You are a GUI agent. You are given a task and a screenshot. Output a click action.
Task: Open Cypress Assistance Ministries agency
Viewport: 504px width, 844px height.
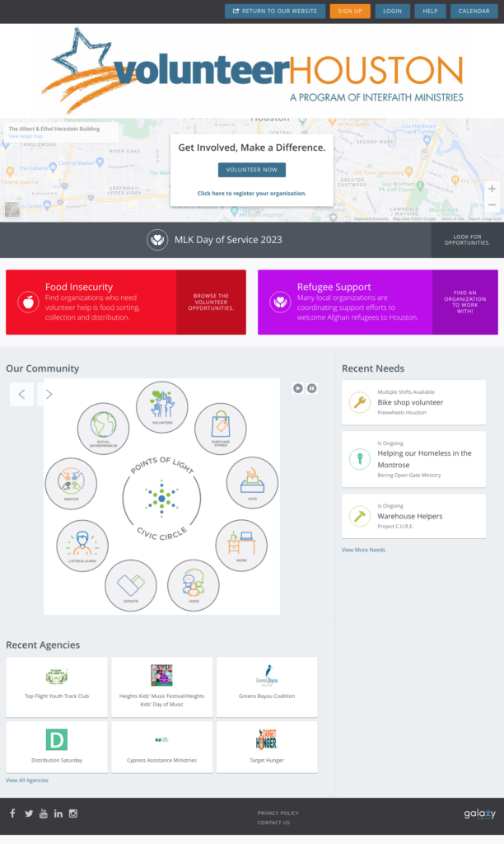162,747
